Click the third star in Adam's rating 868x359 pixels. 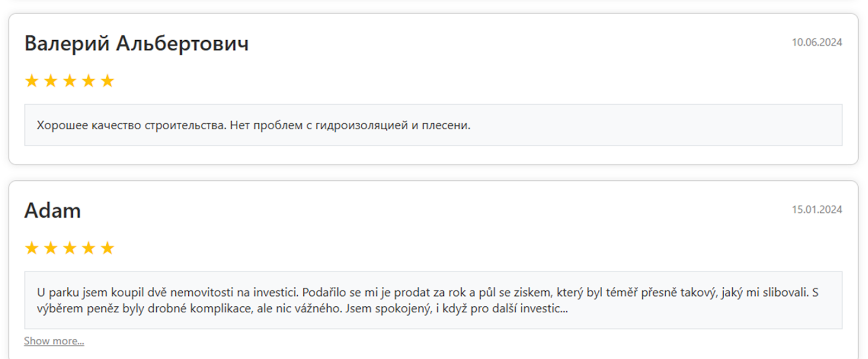71,248
